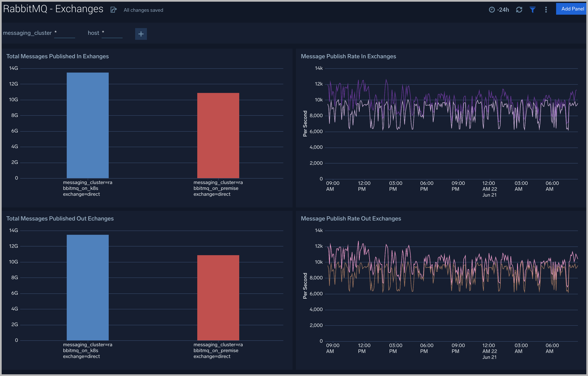Screen dimensions: 588x376
Task: Select the Message Publish Rate In Exchanges panel title
Action: click(x=349, y=56)
